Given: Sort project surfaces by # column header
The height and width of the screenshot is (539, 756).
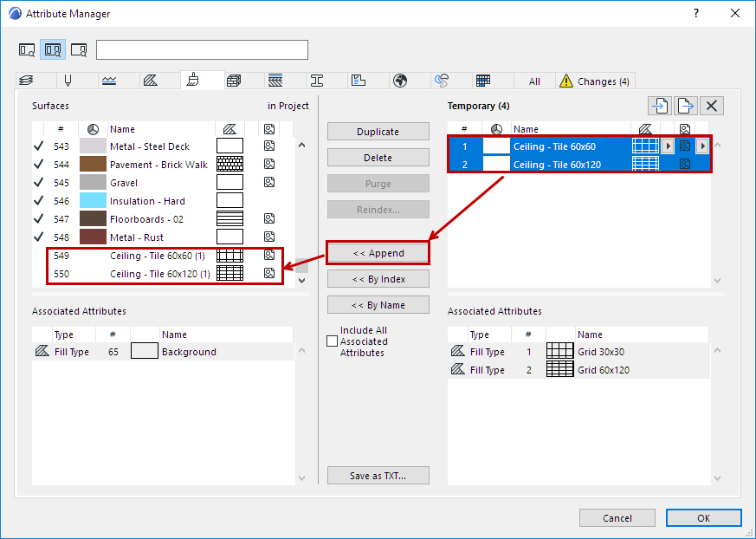Looking at the screenshot, I should (x=61, y=129).
